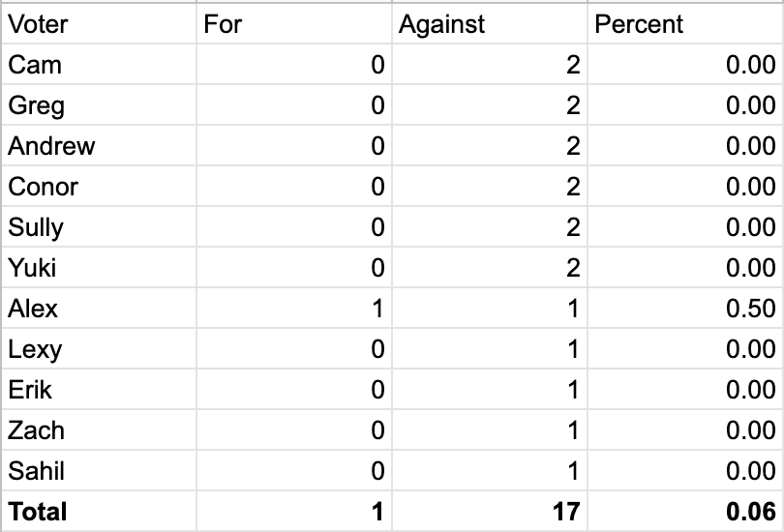Select the Andrew name cell
Screen dimensions: 784x532
click(x=99, y=146)
